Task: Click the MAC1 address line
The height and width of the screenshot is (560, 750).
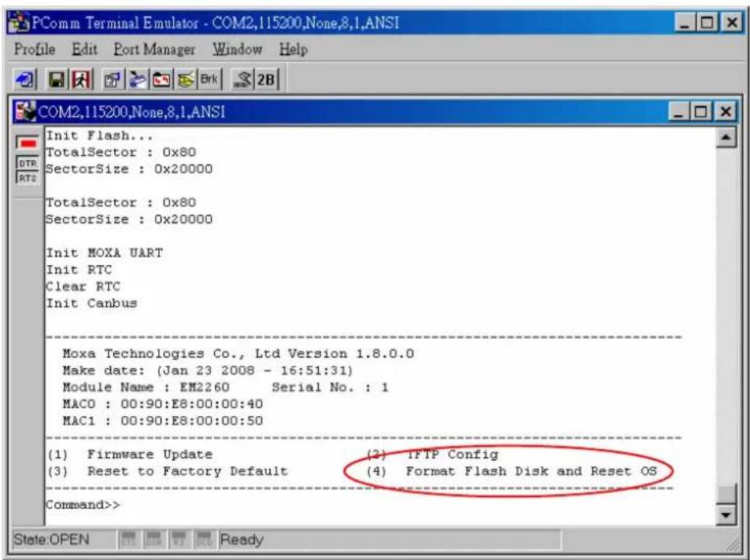Action: [163, 420]
